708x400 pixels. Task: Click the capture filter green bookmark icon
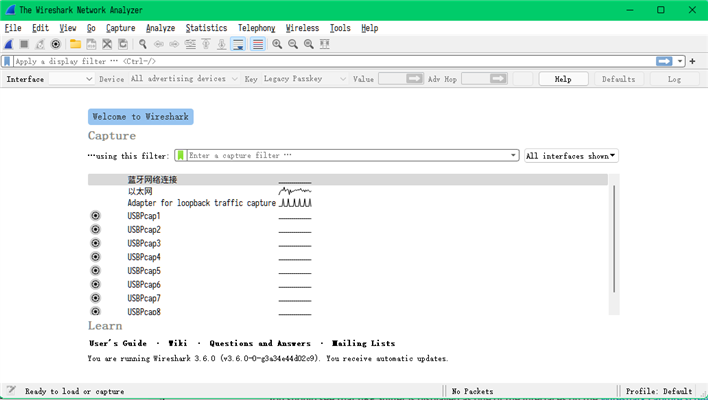point(181,156)
